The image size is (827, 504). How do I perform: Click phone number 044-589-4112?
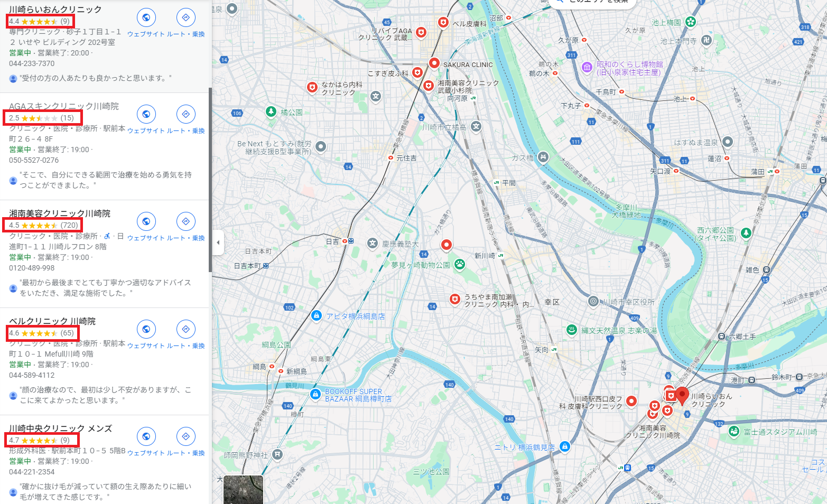point(32,375)
